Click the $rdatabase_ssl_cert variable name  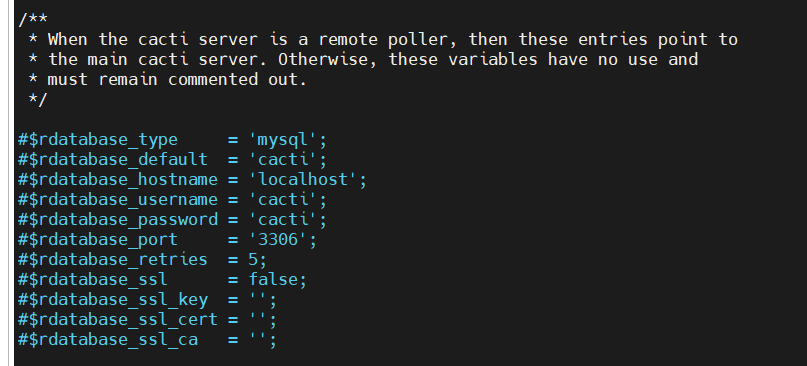pyautogui.click(x=123, y=320)
